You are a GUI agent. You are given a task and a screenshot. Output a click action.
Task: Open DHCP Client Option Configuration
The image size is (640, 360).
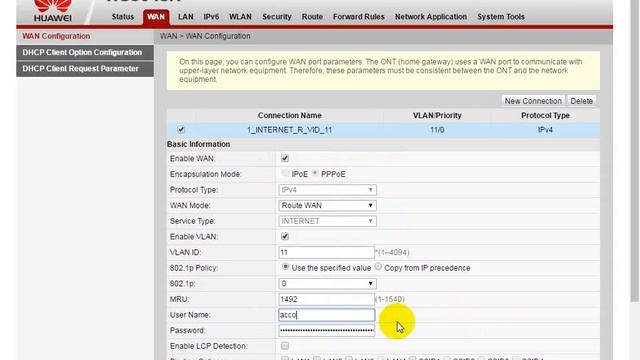pyautogui.click(x=85, y=53)
